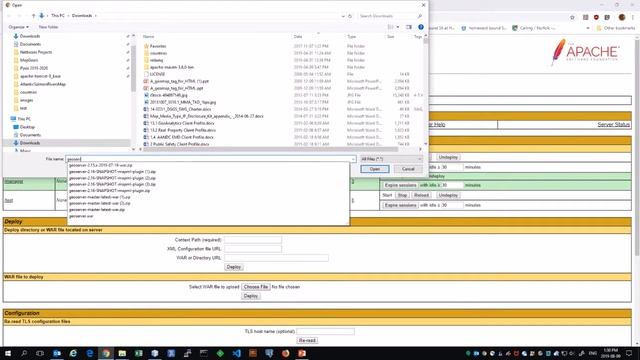This screenshot has height=360, width=640.
Task: Expire sessions for the test application
Action: pyautogui.click(x=401, y=205)
